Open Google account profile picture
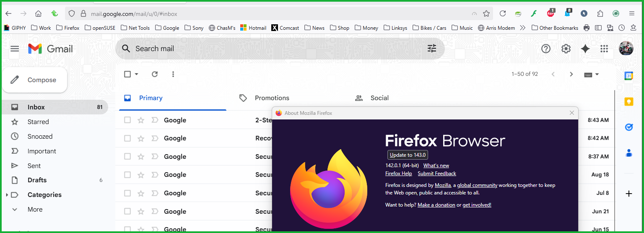 point(626,49)
